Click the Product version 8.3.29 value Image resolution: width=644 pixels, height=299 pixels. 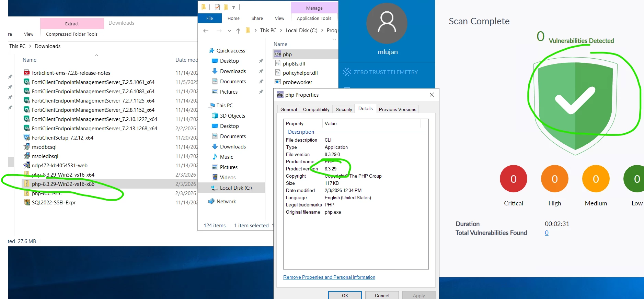[x=331, y=169]
